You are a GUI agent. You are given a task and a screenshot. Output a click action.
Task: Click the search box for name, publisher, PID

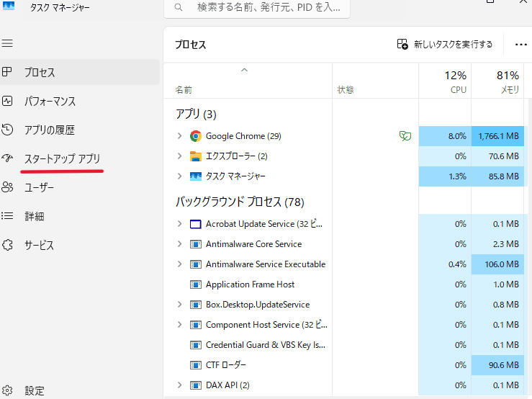(x=257, y=7)
